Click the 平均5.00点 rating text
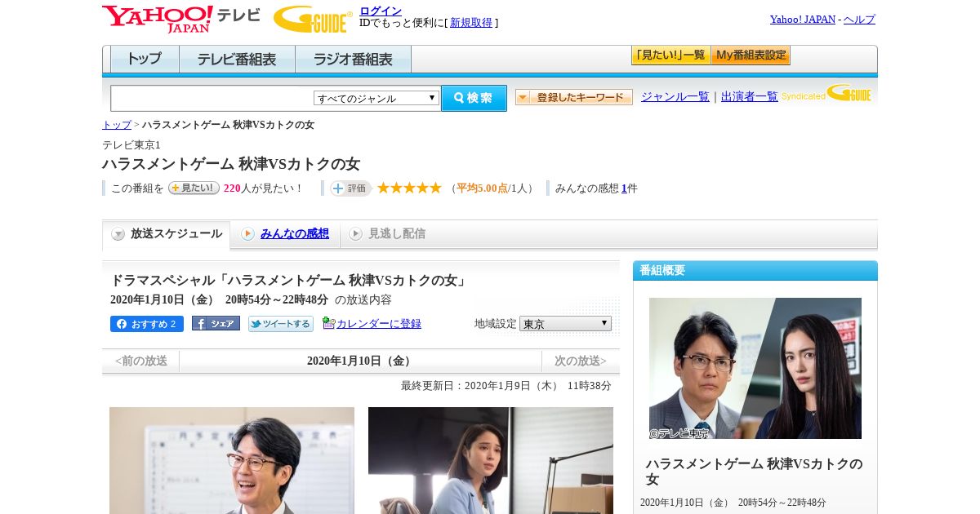The image size is (980, 514). [x=482, y=188]
